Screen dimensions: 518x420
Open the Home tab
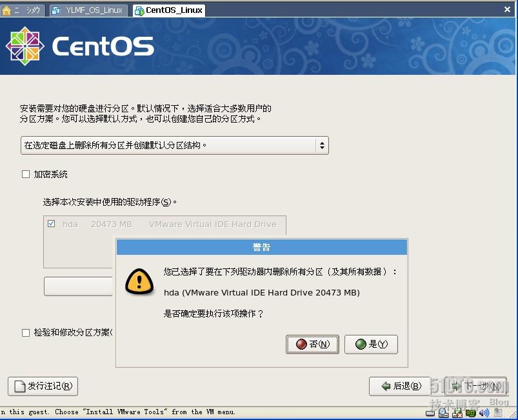(x=23, y=10)
